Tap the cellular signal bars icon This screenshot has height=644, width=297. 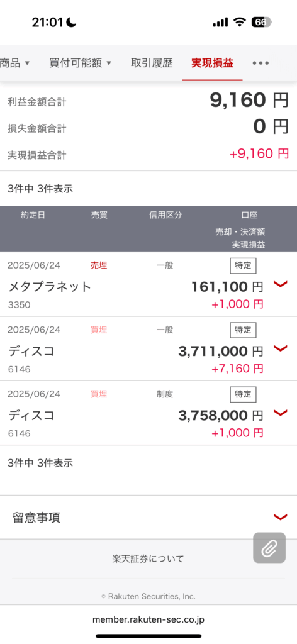220,23
